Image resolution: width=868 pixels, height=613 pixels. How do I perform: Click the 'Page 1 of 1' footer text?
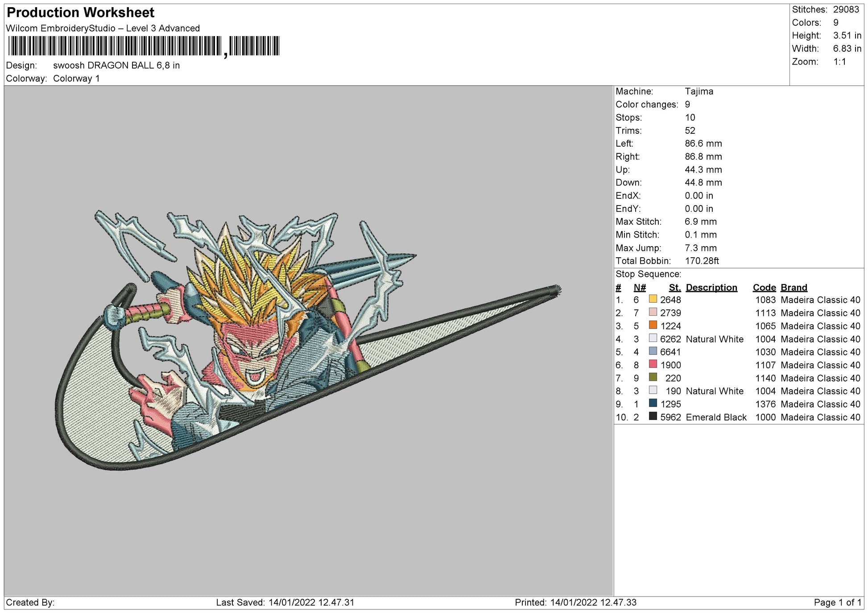(x=837, y=603)
